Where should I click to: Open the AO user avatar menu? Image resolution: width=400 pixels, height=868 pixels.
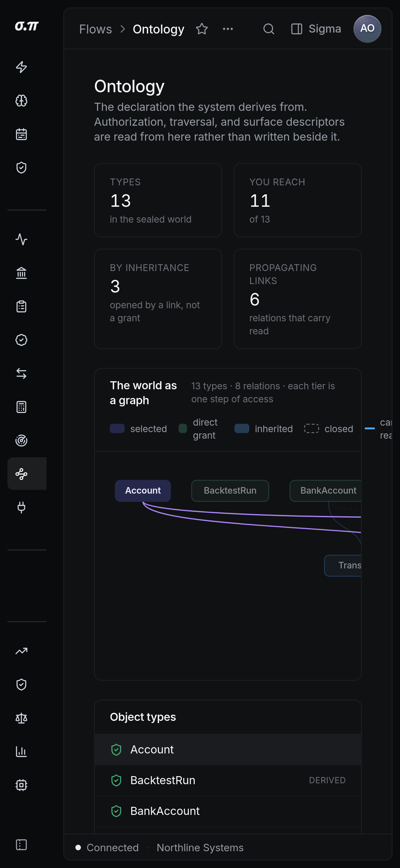tap(367, 29)
